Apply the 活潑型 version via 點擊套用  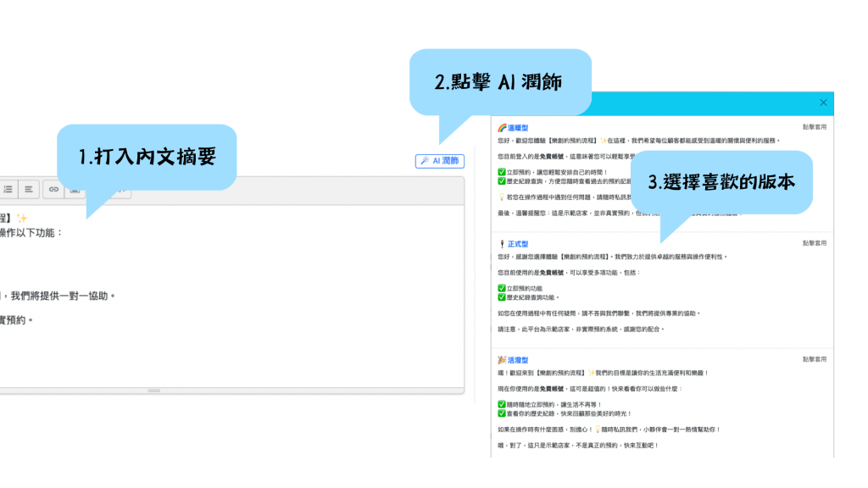point(815,360)
